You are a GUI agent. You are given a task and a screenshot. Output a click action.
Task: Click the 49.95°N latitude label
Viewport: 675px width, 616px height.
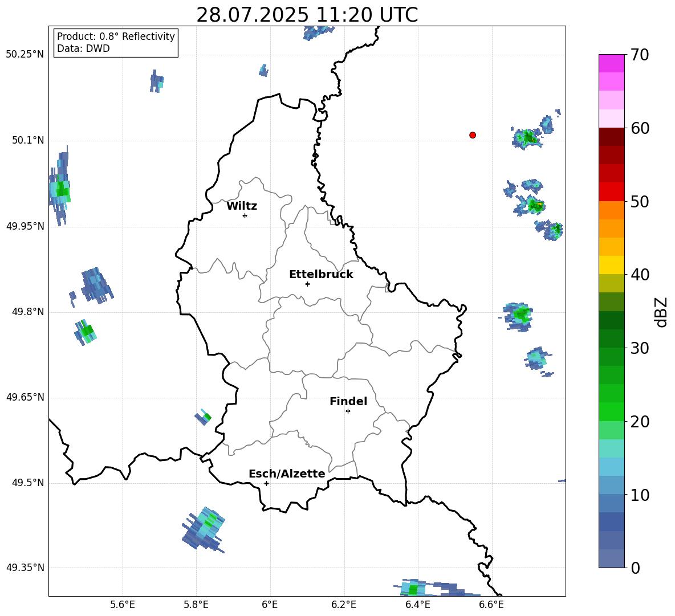(25, 226)
